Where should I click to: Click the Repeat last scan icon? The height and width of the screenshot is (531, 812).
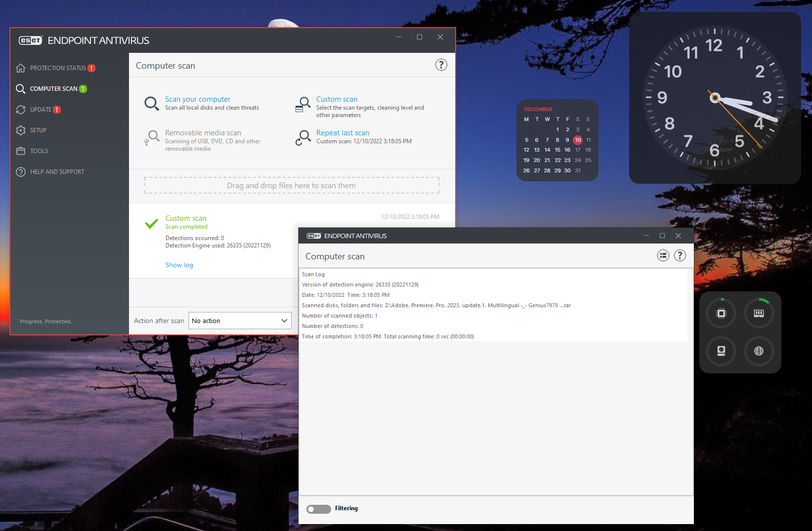(303, 137)
